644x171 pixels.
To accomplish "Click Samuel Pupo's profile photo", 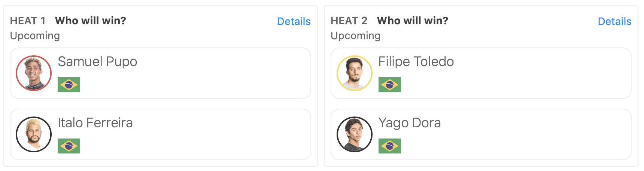I will click(x=34, y=73).
